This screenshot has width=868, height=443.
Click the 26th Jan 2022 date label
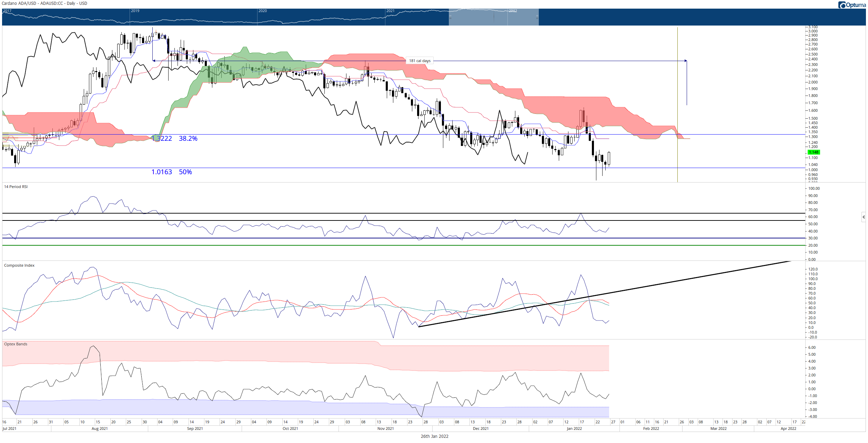coord(434,436)
